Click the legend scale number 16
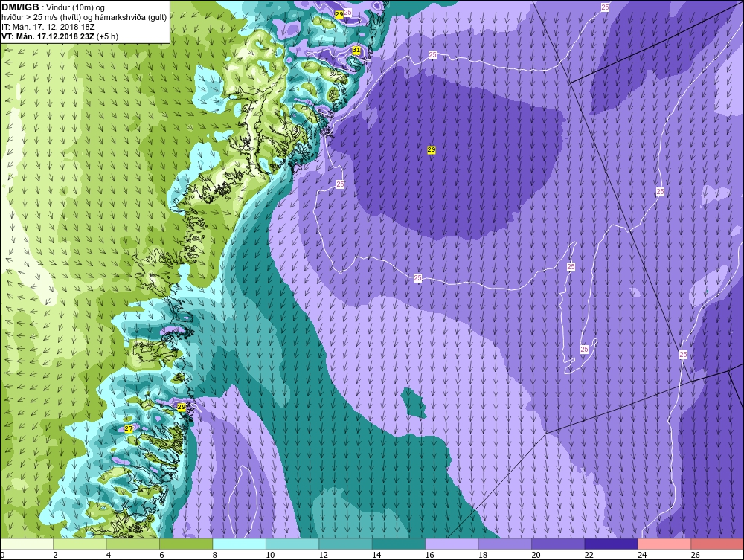744x560 pixels. pos(429,556)
